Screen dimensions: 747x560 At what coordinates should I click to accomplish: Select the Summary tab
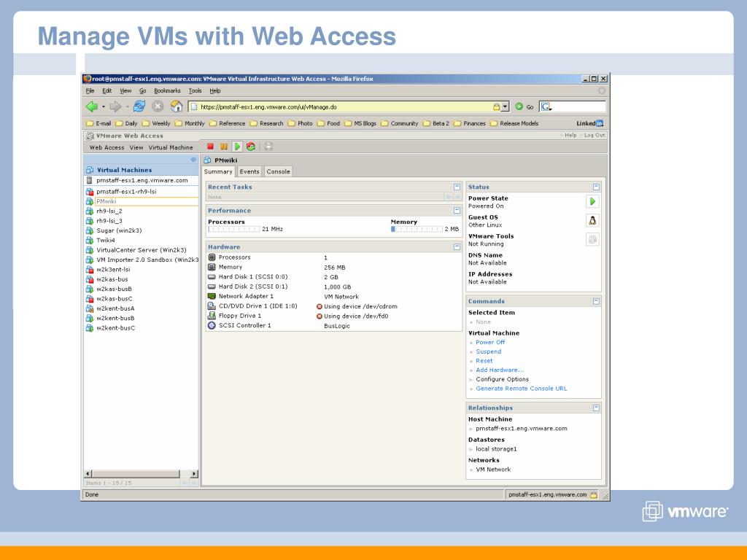pyautogui.click(x=218, y=171)
